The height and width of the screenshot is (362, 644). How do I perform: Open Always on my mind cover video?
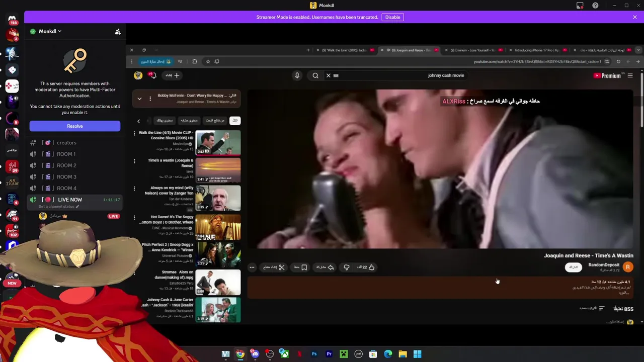(x=218, y=198)
